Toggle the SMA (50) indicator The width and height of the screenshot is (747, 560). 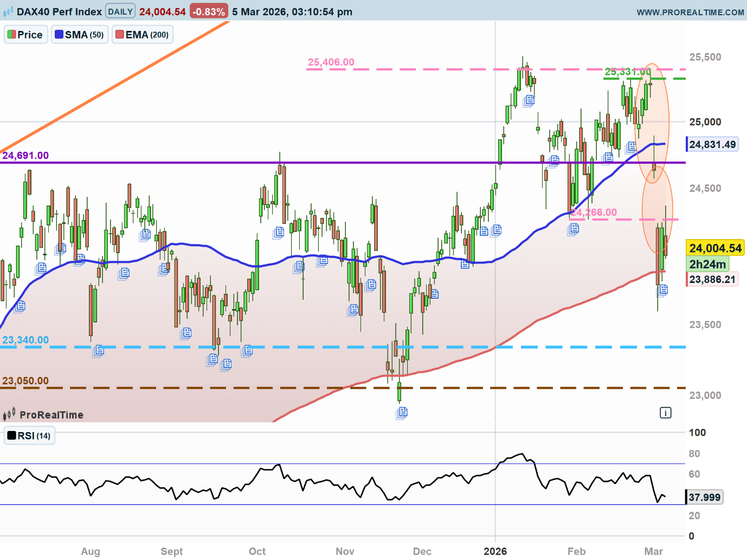point(80,35)
